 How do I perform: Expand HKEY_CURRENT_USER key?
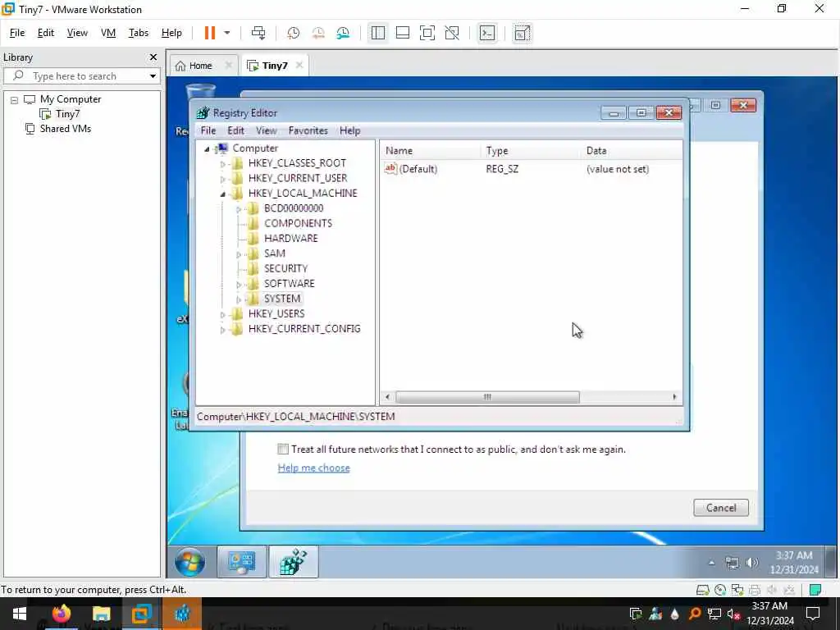(223, 179)
